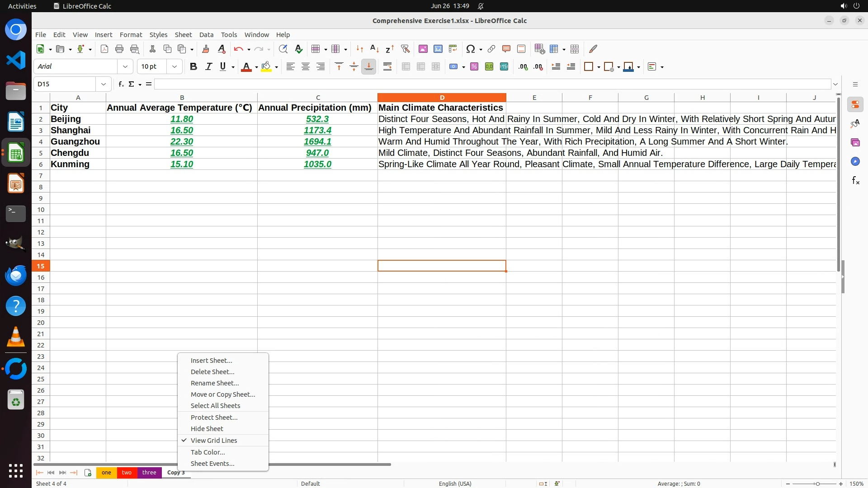Click the Sort Ascending toolbar icon

coord(374,49)
